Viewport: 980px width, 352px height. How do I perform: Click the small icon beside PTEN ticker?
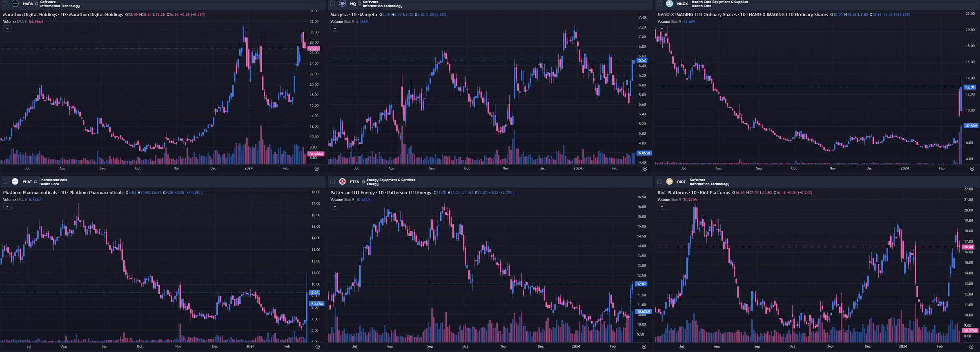(x=363, y=182)
